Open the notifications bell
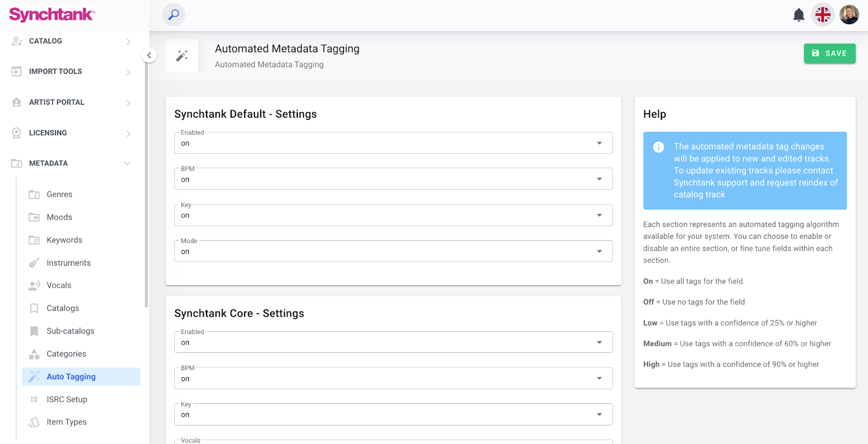 [799, 15]
